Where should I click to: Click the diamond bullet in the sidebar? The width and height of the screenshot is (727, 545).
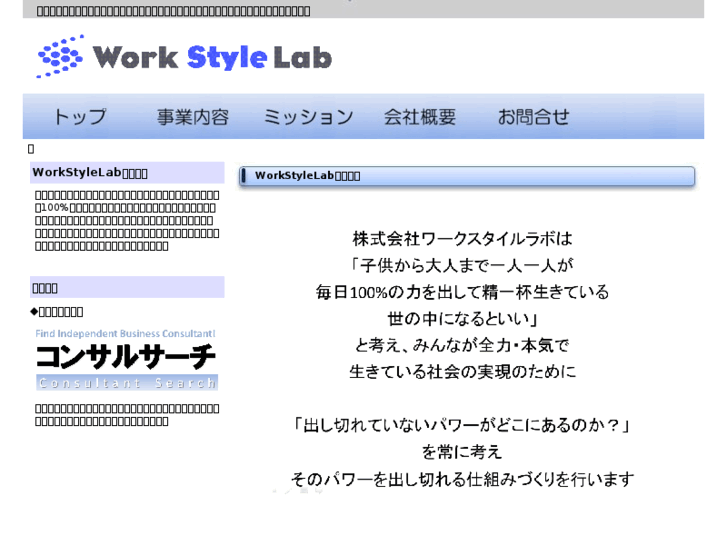[34, 312]
